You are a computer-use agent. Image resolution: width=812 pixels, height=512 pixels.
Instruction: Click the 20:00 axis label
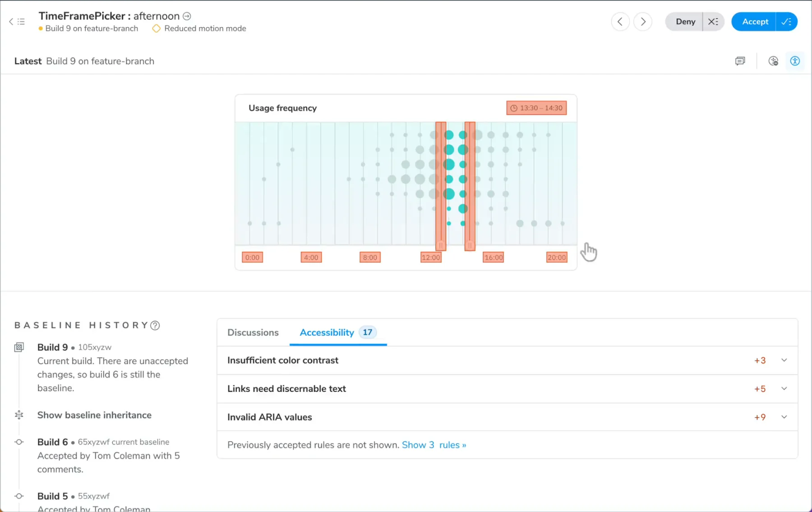click(557, 257)
